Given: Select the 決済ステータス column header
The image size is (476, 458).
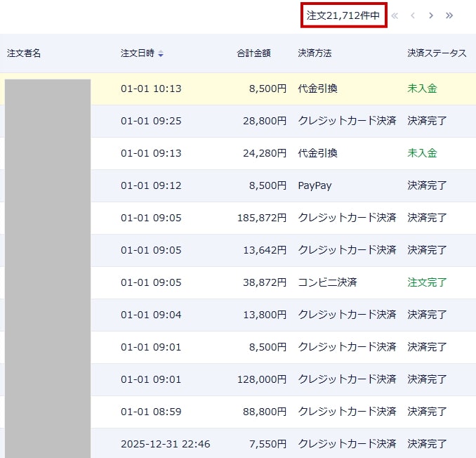Looking at the screenshot, I should point(437,53).
